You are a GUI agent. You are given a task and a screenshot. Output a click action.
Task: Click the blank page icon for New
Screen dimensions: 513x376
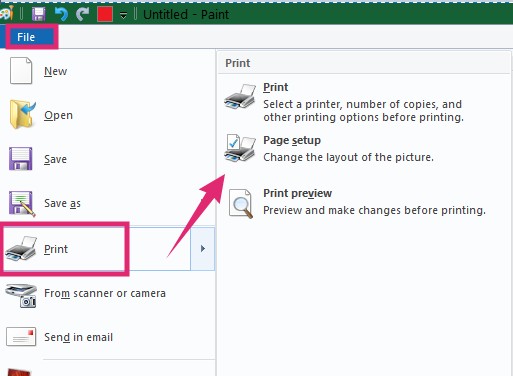click(21, 71)
